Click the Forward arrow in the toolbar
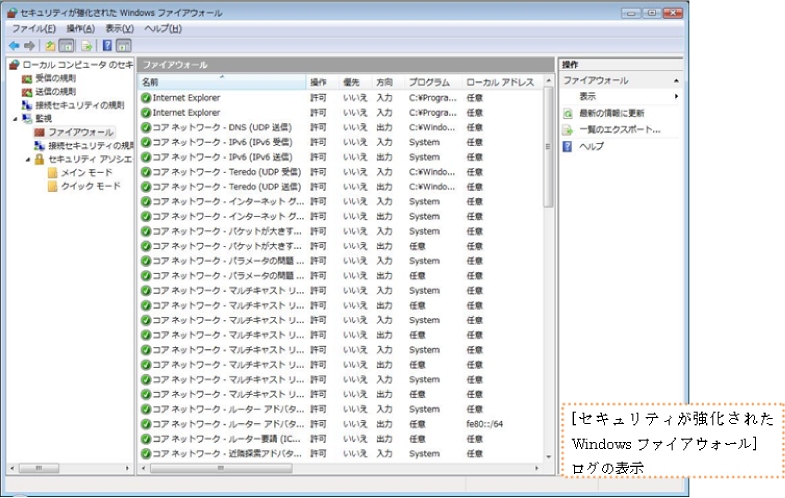 30,46
